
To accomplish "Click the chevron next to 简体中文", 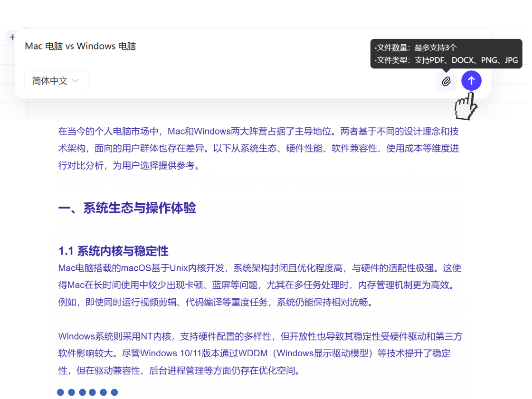I will (76, 81).
